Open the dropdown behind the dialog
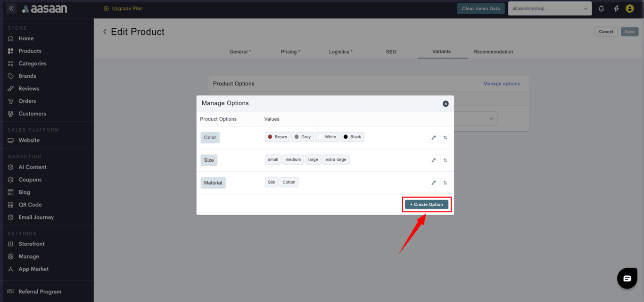 coord(491,118)
